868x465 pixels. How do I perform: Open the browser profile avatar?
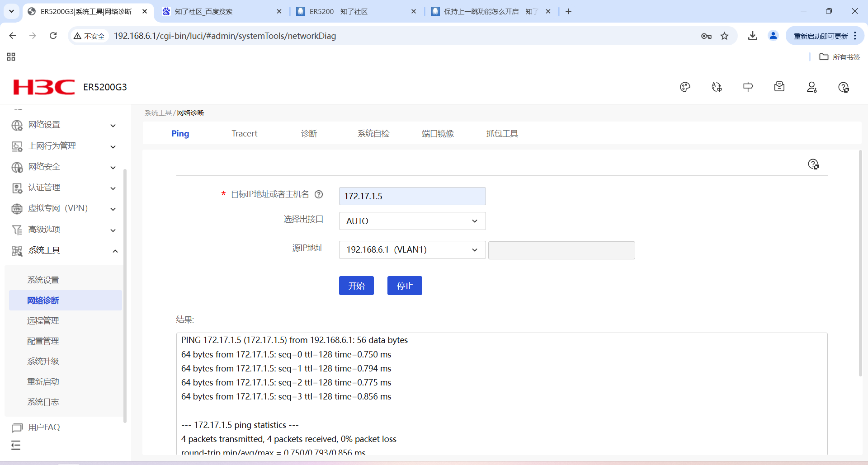pos(774,36)
